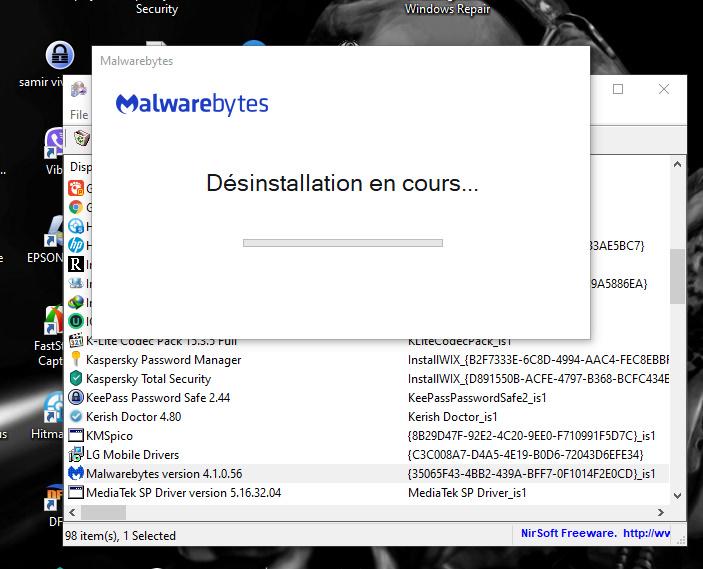The height and width of the screenshot is (569, 703).
Task: Click the LG Mobile Drivers icon
Action: (76, 454)
